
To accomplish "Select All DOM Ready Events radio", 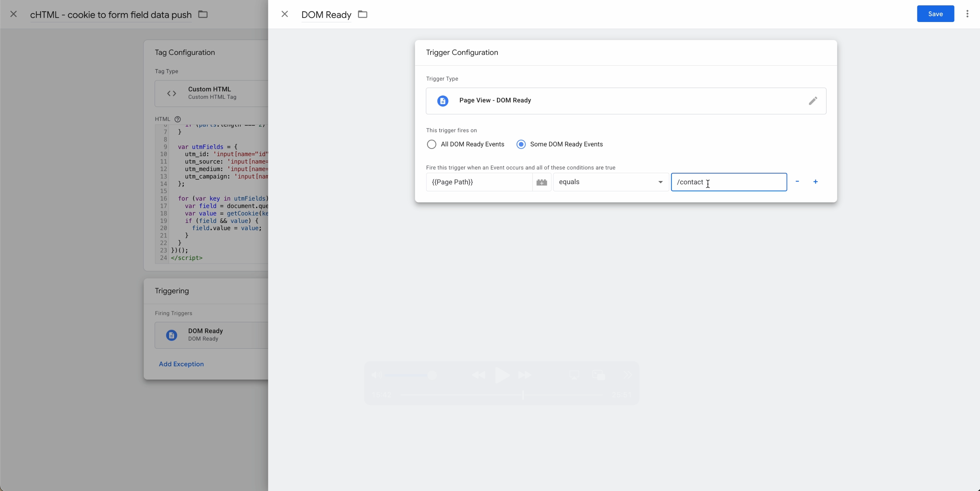I will [431, 144].
